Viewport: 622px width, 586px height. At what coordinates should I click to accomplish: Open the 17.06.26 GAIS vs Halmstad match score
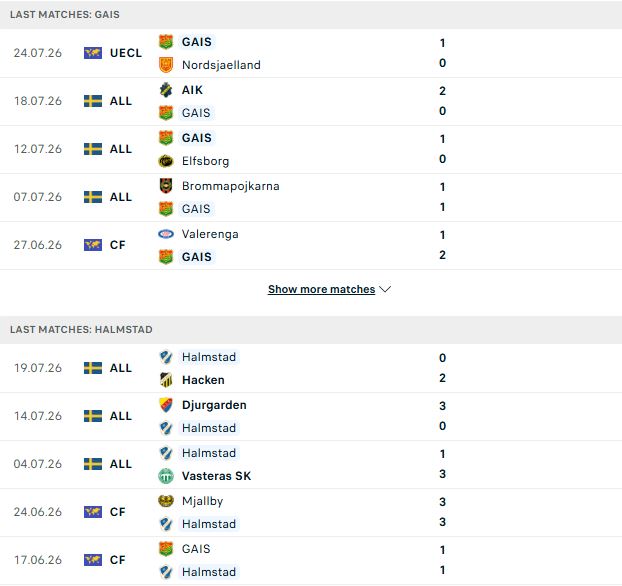[x=442, y=560]
